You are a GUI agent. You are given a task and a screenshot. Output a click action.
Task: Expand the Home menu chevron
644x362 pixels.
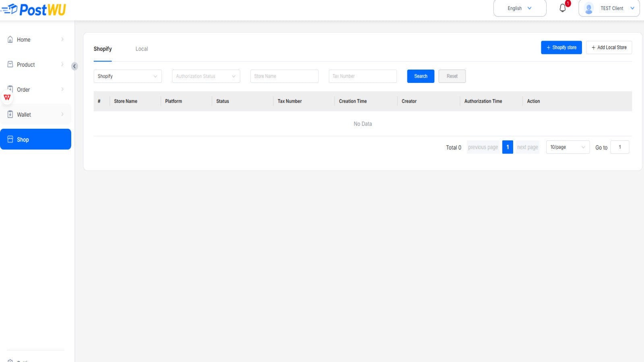pyautogui.click(x=62, y=39)
